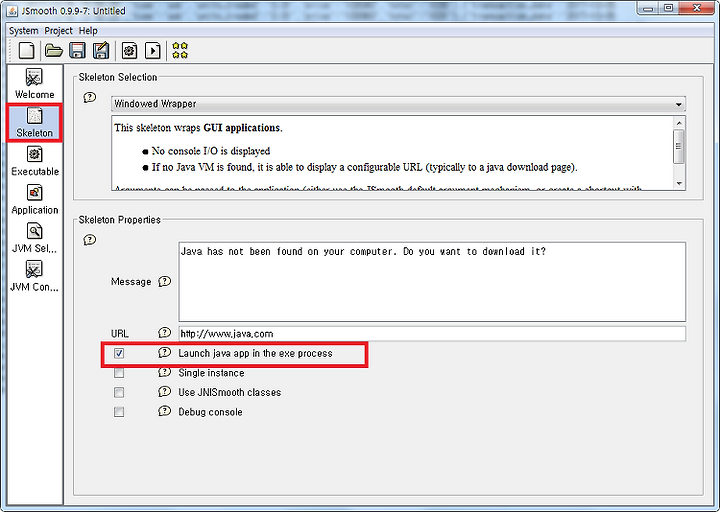Open the Application sidebar panel
This screenshot has height=512, width=720.
pos(34,200)
